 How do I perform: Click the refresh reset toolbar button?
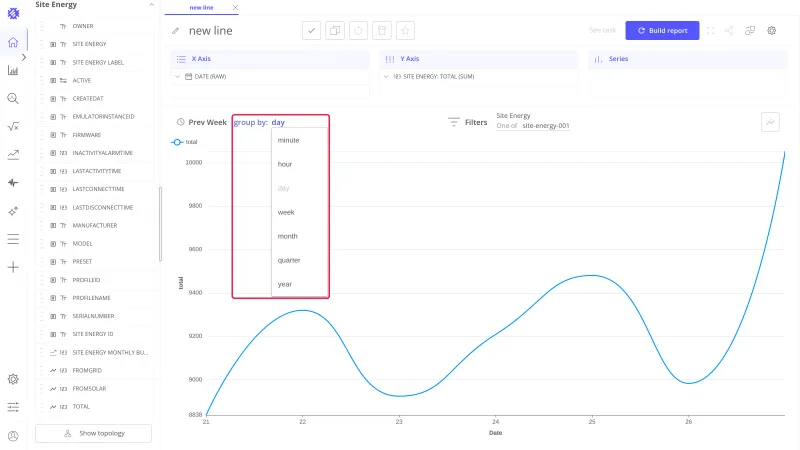click(358, 31)
